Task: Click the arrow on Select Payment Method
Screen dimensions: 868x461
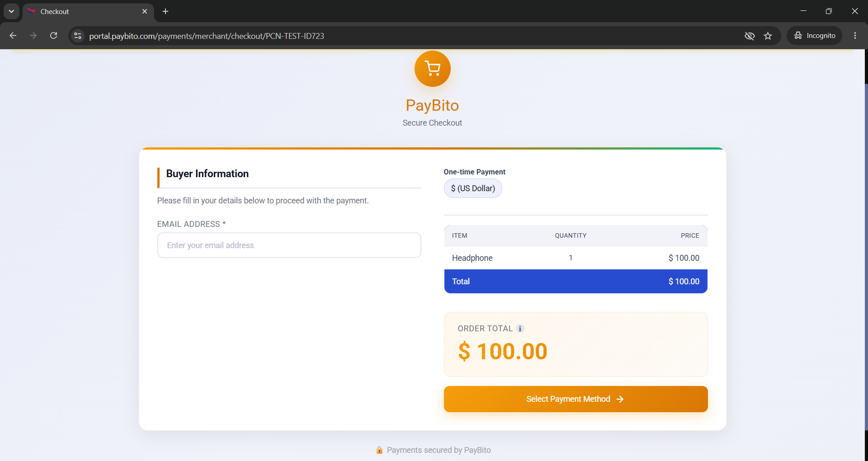Action: point(620,399)
